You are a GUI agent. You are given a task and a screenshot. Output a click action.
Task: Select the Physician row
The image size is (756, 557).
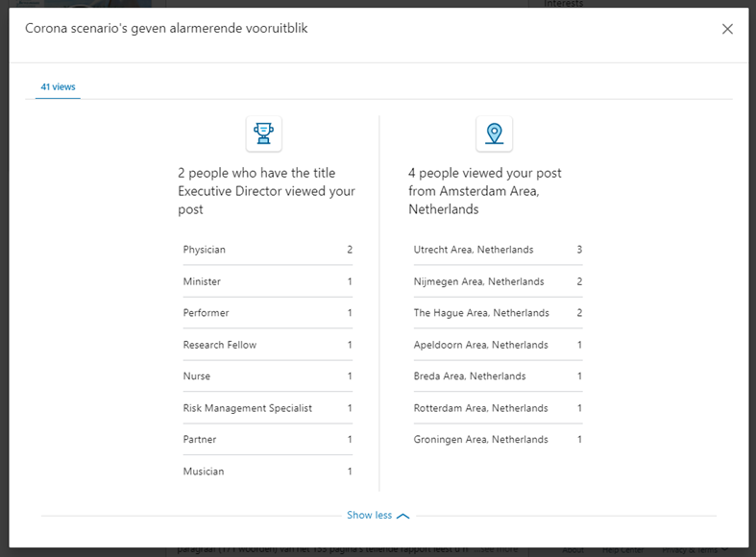point(268,250)
